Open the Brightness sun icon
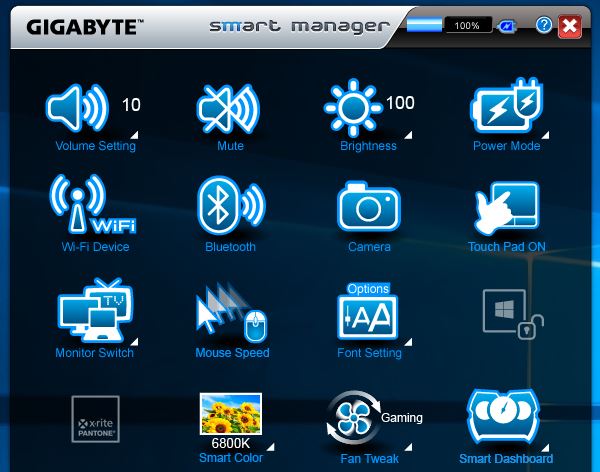The image size is (600, 472). tap(353, 108)
